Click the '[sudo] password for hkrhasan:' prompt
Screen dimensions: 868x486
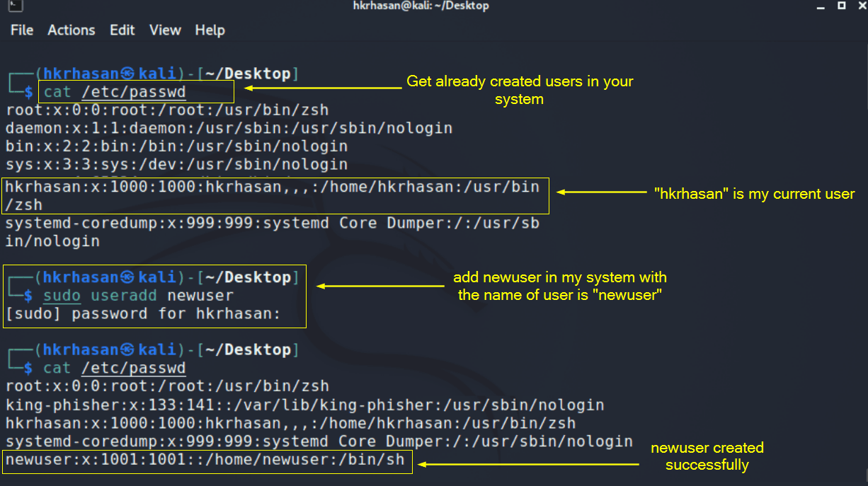(x=143, y=314)
